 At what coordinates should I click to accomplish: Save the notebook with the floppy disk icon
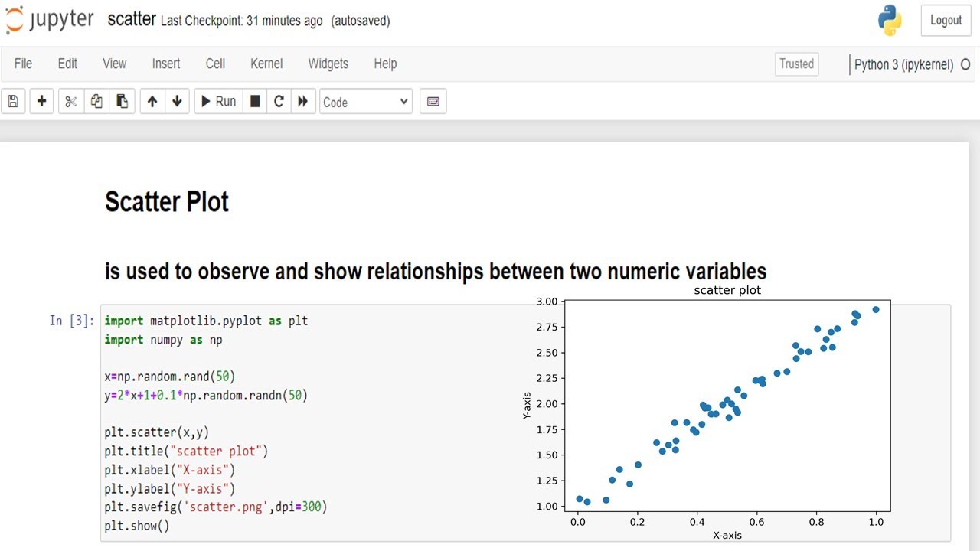13,101
